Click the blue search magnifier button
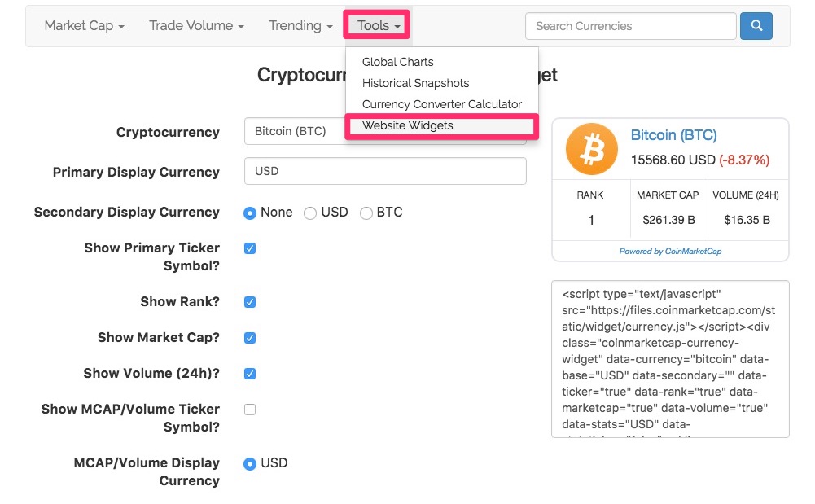 (756, 25)
